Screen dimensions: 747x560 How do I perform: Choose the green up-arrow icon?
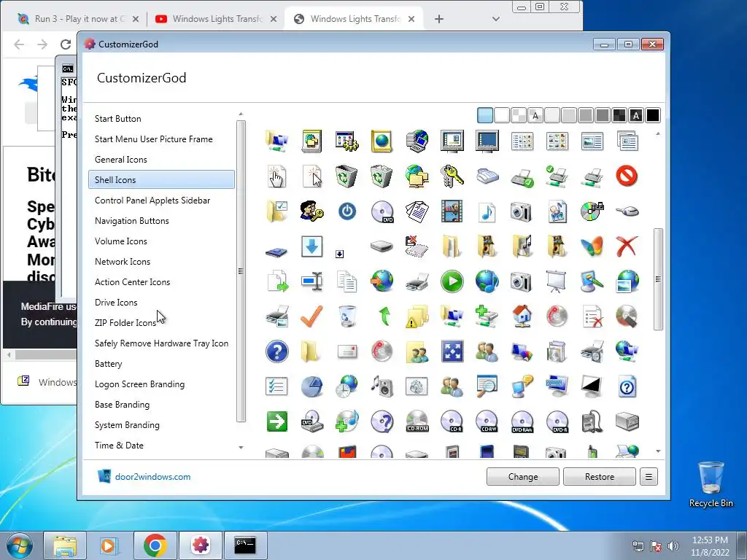click(384, 316)
